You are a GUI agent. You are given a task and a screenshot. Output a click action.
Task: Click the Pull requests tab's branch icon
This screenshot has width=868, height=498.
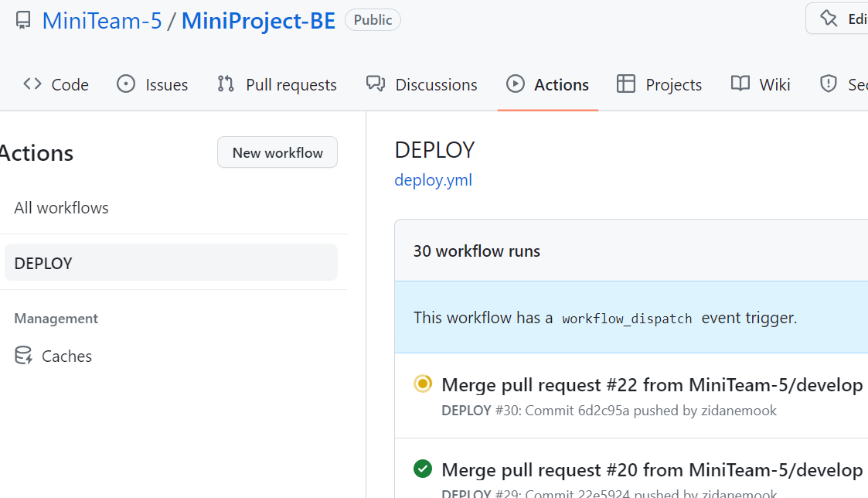point(225,84)
